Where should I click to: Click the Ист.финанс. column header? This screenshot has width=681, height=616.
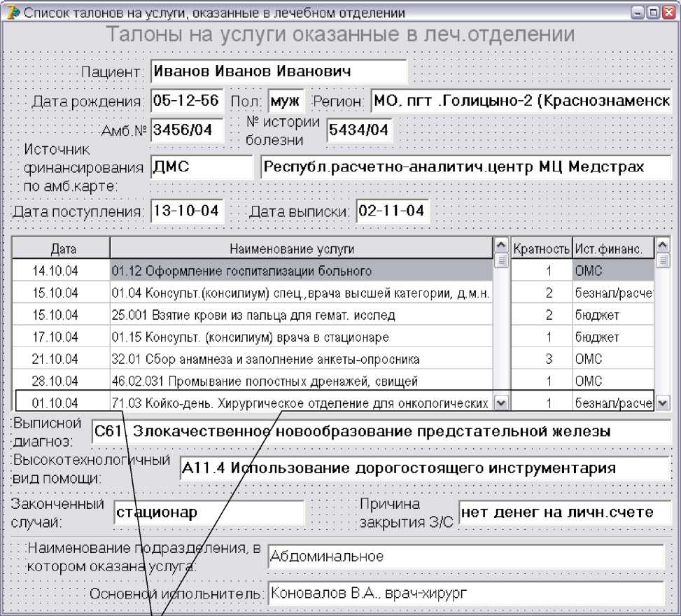click(613, 248)
